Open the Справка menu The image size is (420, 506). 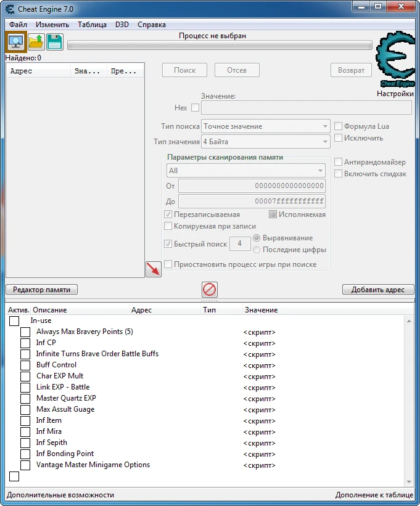click(x=151, y=25)
